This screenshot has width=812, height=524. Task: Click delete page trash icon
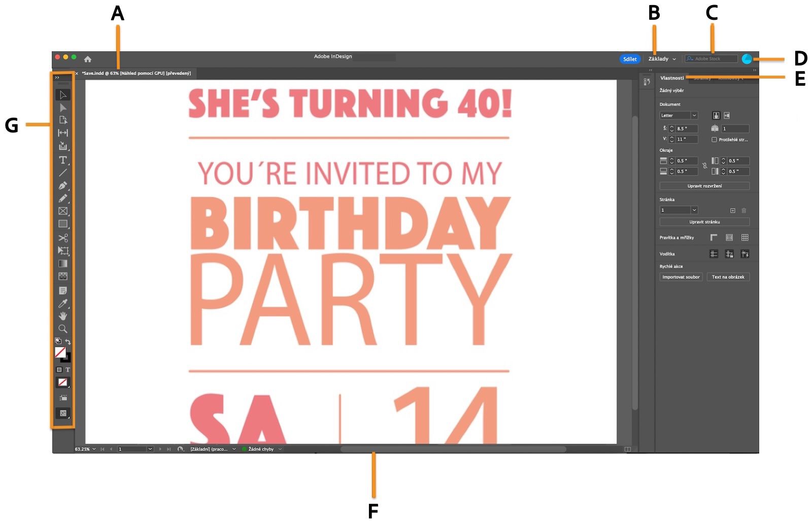744,210
